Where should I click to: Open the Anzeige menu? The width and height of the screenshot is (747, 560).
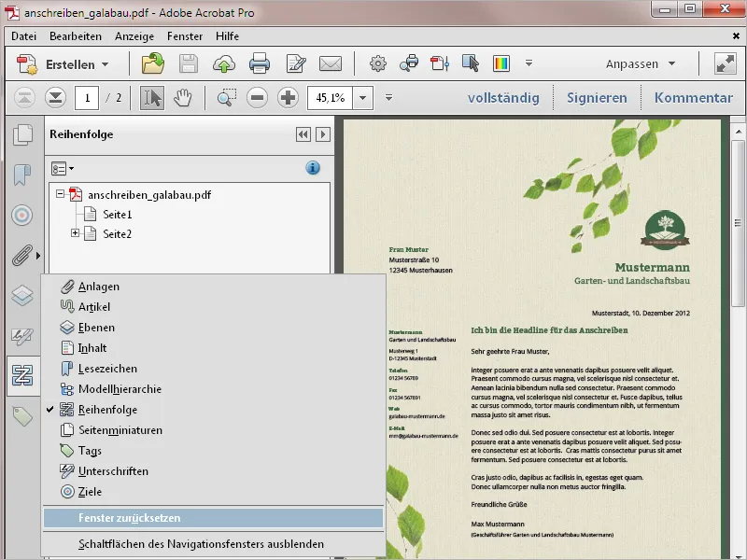tap(134, 35)
